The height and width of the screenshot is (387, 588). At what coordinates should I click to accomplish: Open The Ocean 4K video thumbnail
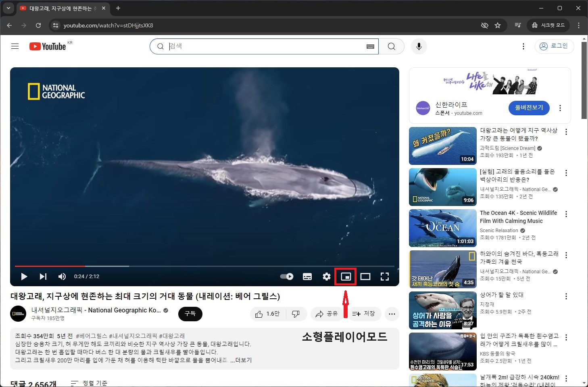[443, 228]
